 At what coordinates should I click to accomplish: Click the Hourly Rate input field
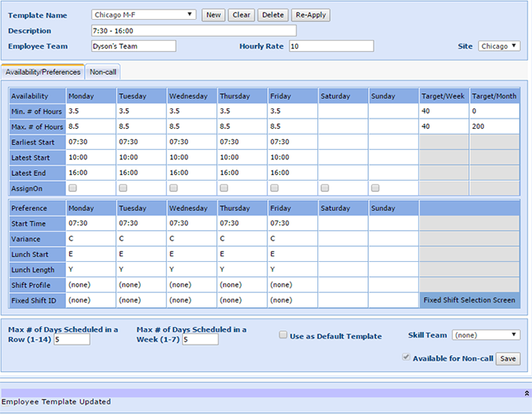click(x=330, y=46)
